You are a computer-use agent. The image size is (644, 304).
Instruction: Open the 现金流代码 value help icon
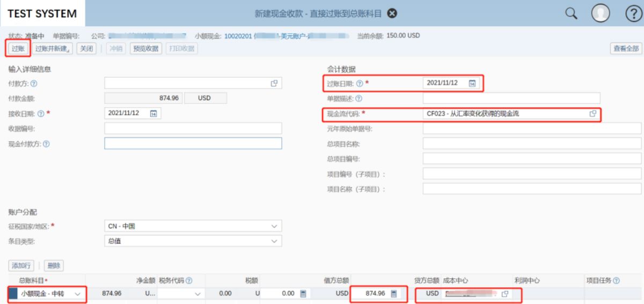tap(593, 113)
